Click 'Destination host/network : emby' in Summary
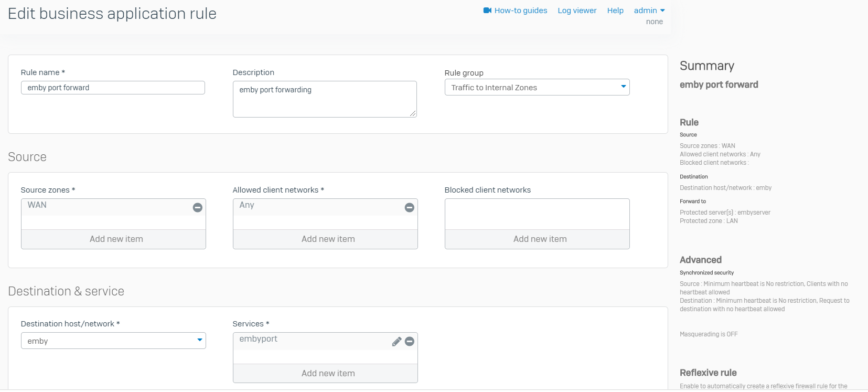Screen dimensions: 868x392 pyautogui.click(x=726, y=188)
